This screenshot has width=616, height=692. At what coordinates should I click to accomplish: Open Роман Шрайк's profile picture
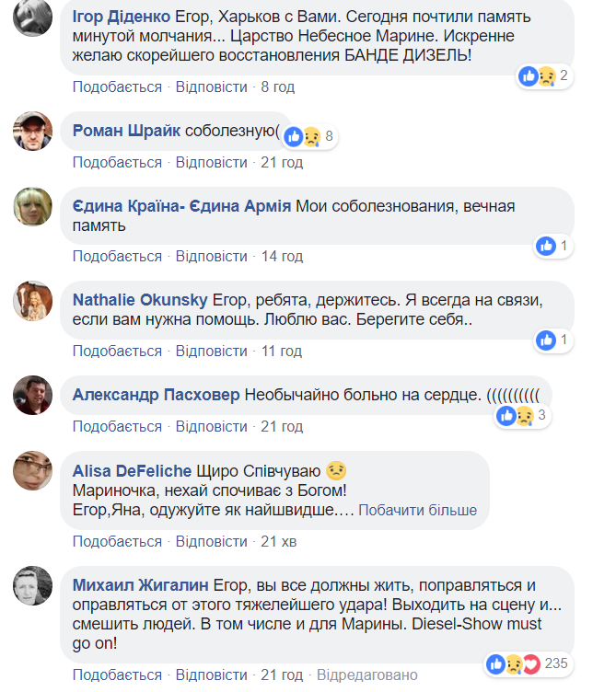[33, 132]
